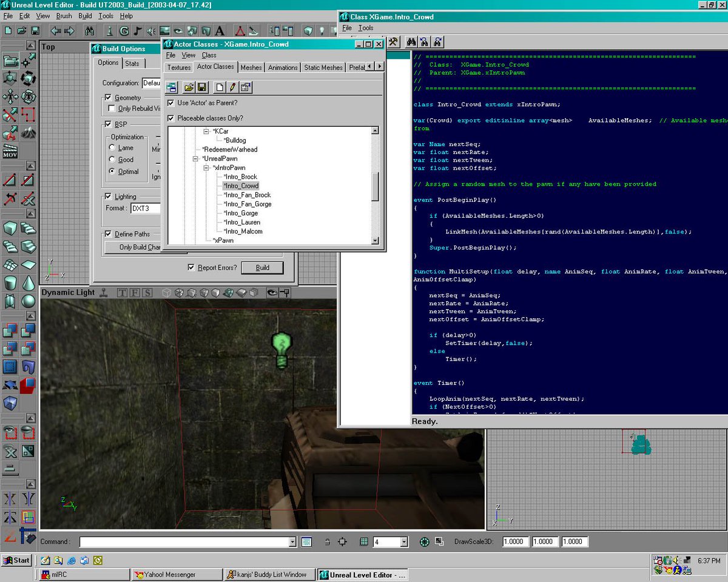Image resolution: width=728 pixels, height=582 pixels.
Task: Open the Build Configuration combo box
Action: pyautogui.click(x=151, y=82)
